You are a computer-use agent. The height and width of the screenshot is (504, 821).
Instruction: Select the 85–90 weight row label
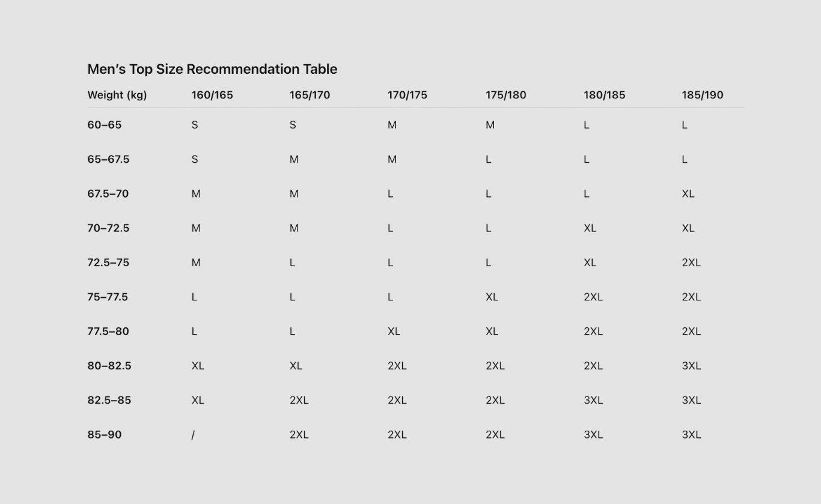(105, 434)
